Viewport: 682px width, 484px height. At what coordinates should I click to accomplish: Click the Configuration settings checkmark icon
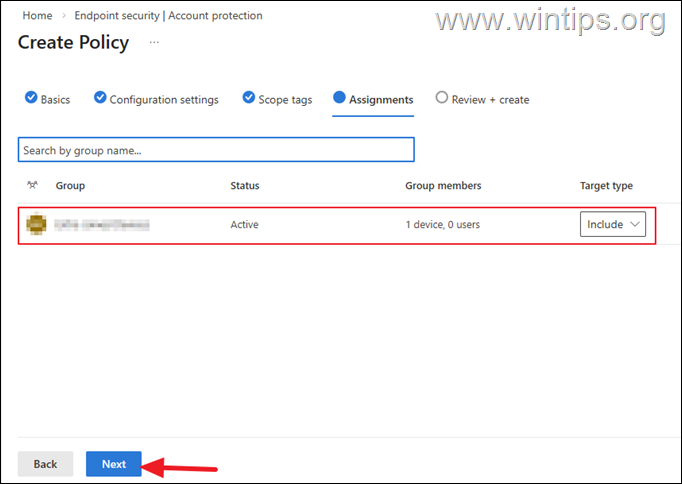pos(100,97)
